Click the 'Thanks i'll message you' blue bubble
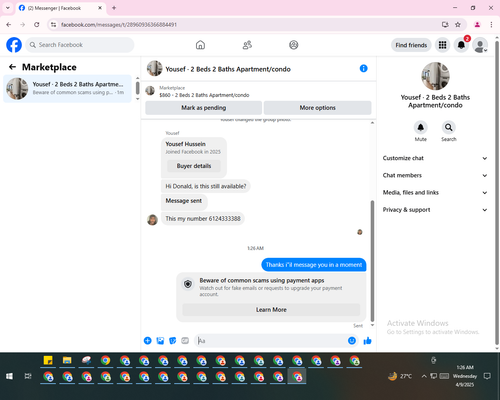This screenshot has height=400, width=500. (314, 265)
